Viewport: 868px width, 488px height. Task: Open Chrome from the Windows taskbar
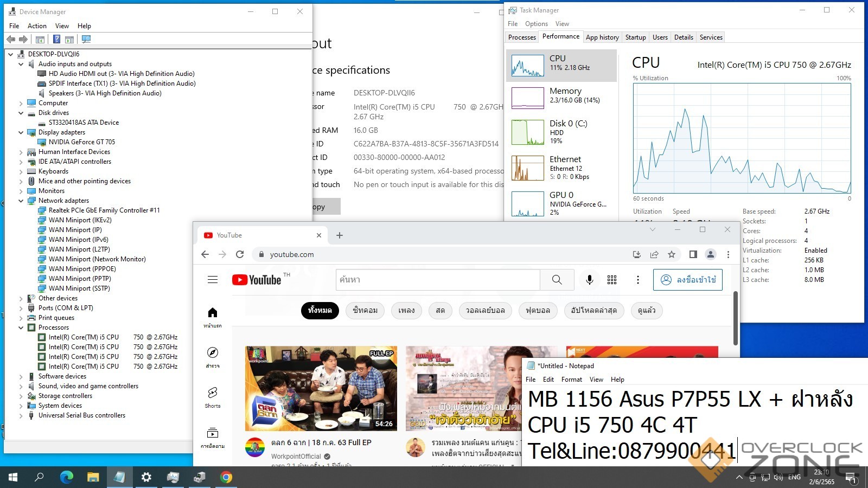(226, 477)
